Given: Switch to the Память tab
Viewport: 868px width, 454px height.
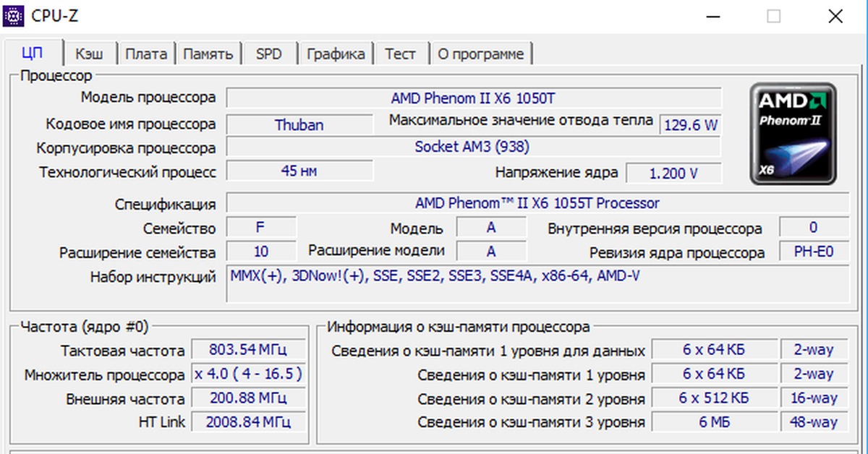Looking at the screenshot, I should point(208,54).
